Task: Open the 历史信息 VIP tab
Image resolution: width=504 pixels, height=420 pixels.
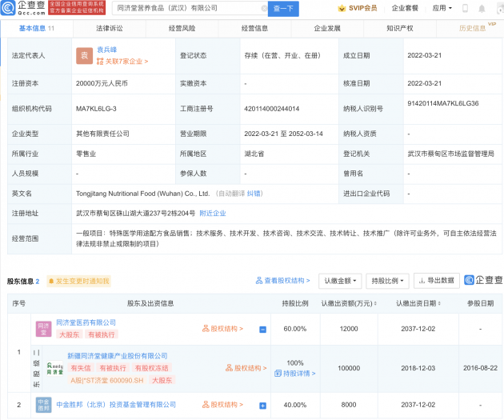Action: point(474,27)
